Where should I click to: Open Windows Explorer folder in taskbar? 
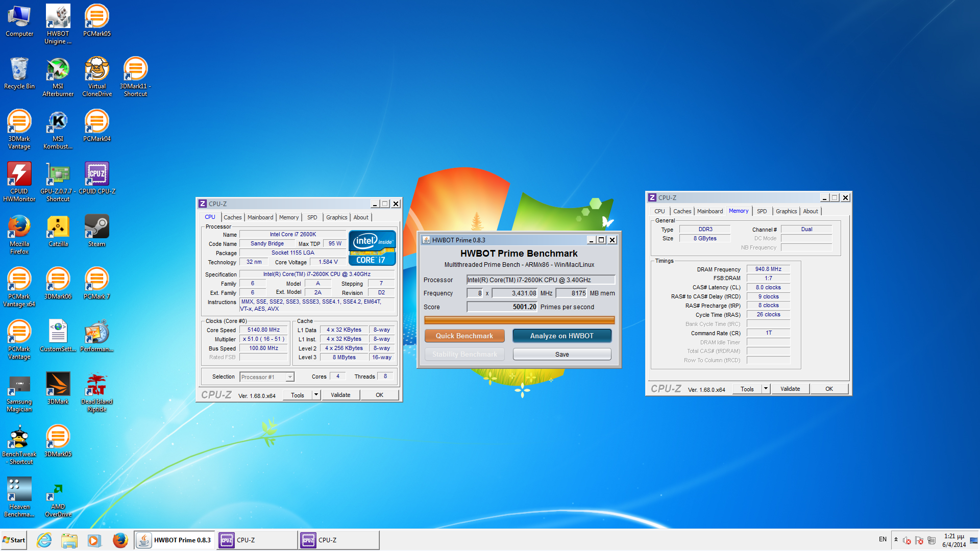(x=69, y=540)
